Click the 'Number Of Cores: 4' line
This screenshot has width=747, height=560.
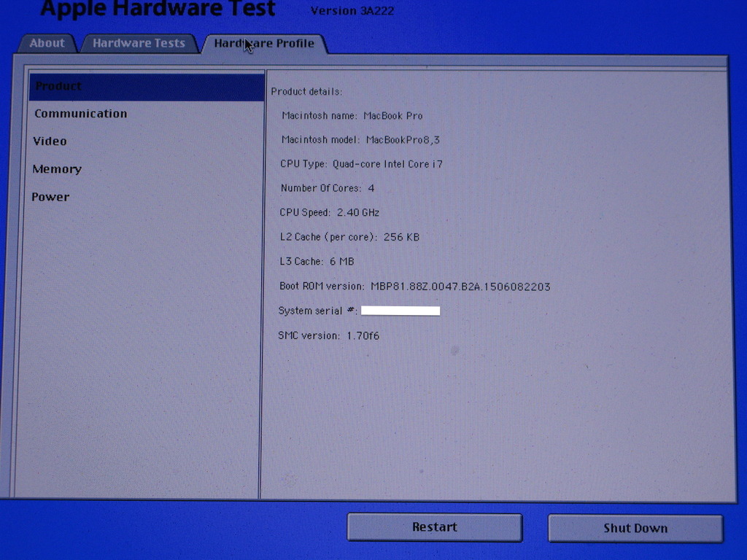point(328,188)
